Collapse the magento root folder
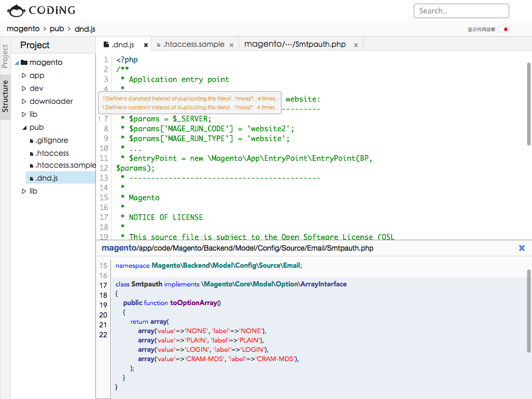 [17, 63]
